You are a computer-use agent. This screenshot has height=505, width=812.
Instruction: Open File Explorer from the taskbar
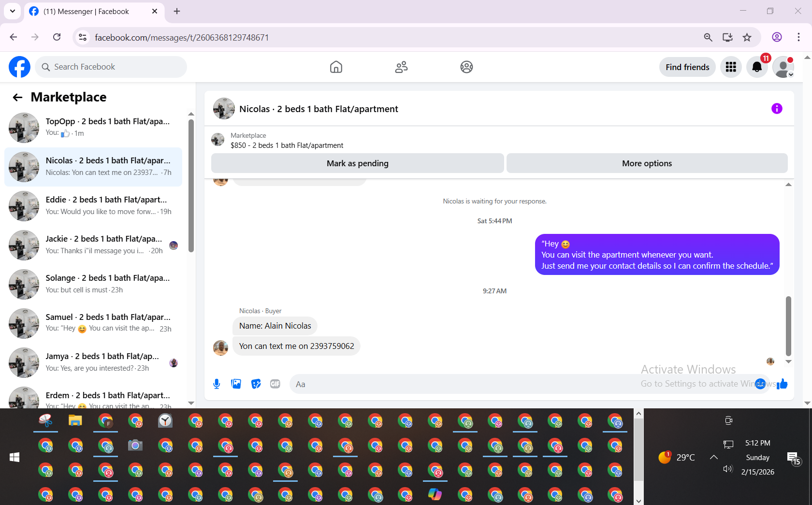[75, 421]
